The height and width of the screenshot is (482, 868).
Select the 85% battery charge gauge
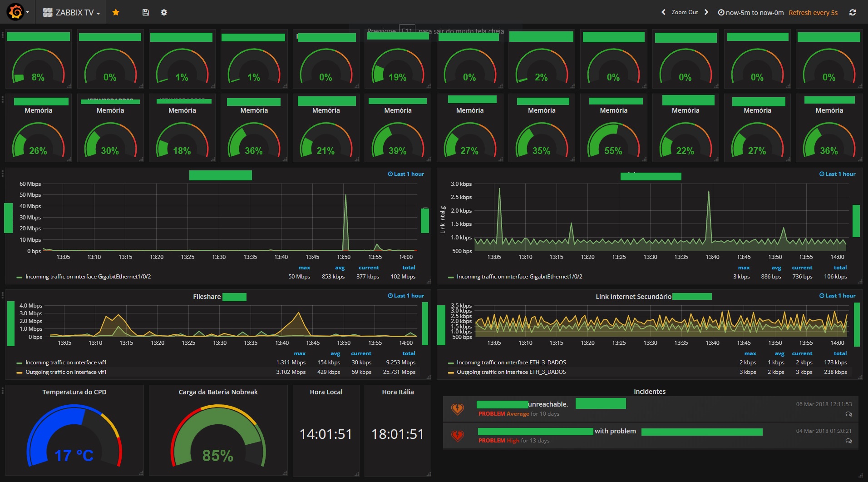pyautogui.click(x=218, y=436)
